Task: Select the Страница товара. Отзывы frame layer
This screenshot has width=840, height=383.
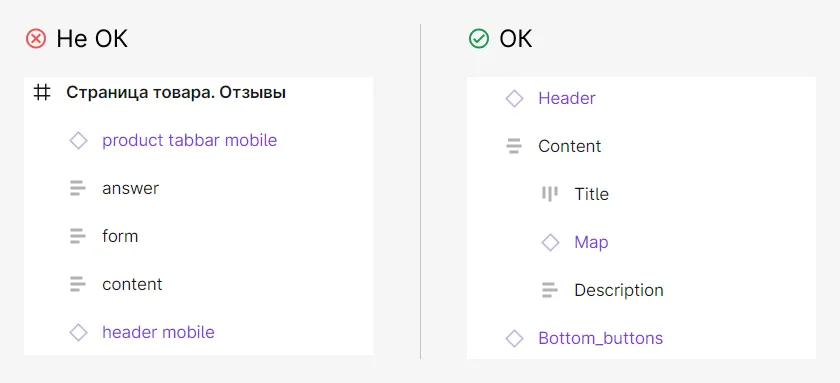Action: click(x=176, y=93)
